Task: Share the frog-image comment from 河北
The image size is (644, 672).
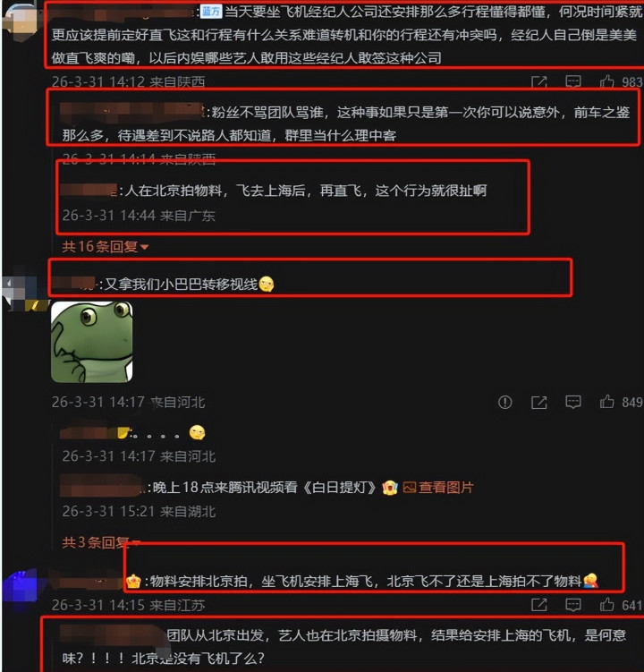Action: [x=539, y=402]
